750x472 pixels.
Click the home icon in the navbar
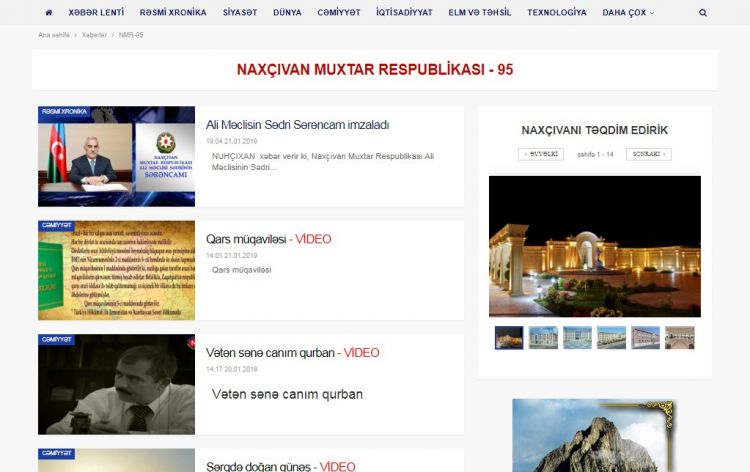tap(49, 13)
